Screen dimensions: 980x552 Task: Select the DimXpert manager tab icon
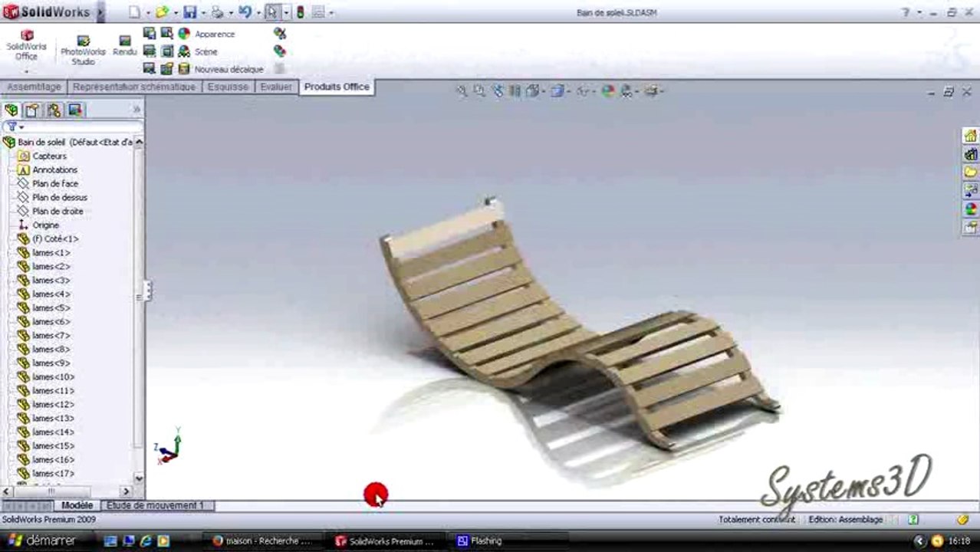coord(75,110)
